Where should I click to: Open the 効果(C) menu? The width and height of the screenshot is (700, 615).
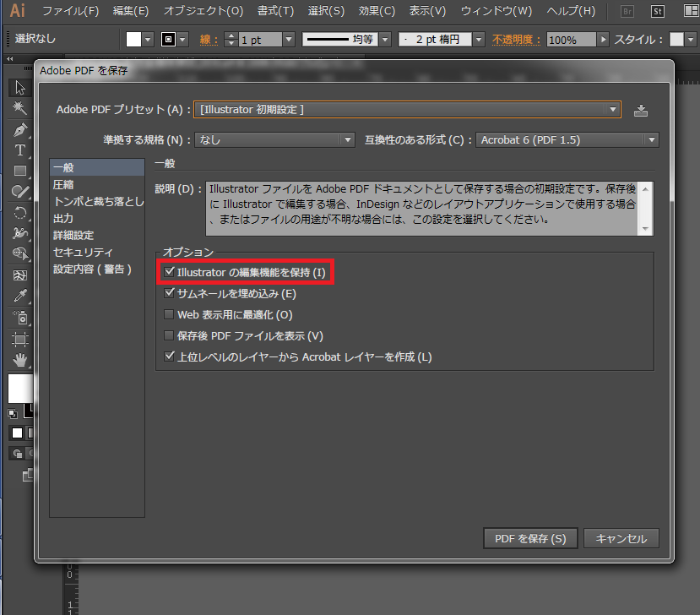click(377, 11)
